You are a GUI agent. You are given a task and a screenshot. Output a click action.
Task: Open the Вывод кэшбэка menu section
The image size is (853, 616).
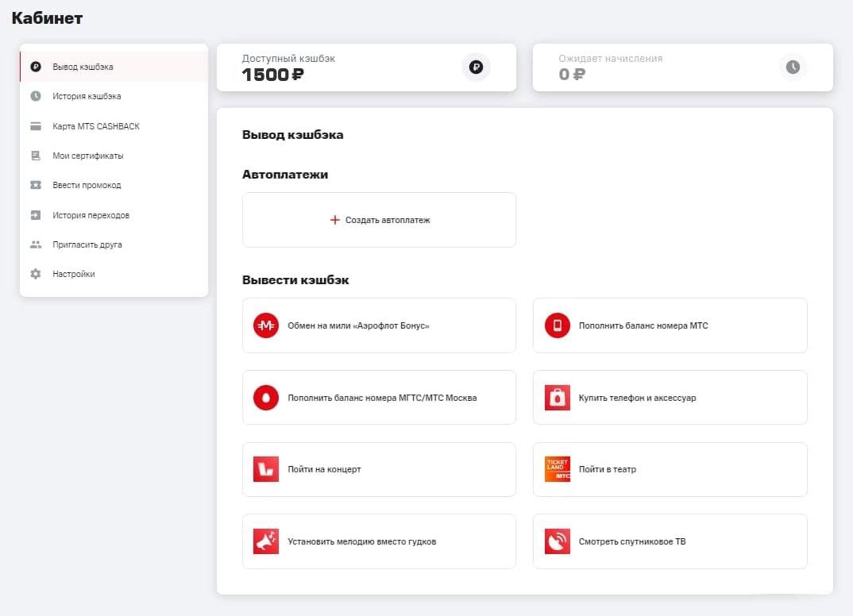coord(114,67)
